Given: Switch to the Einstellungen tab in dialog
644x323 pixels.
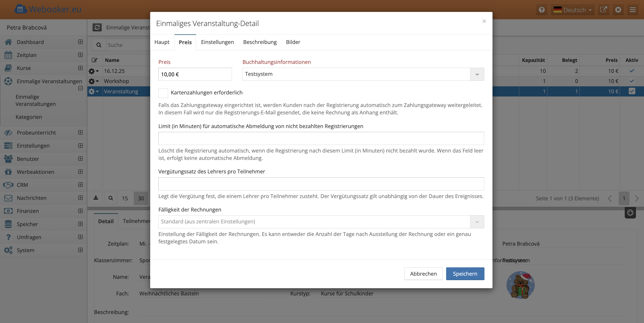Looking at the screenshot, I should point(217,42).
